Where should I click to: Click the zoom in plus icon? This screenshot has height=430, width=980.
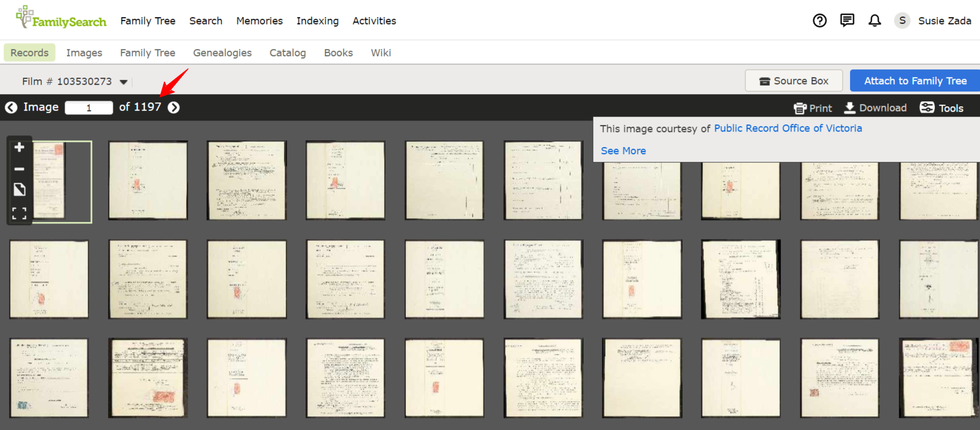[x=19, y=148]
